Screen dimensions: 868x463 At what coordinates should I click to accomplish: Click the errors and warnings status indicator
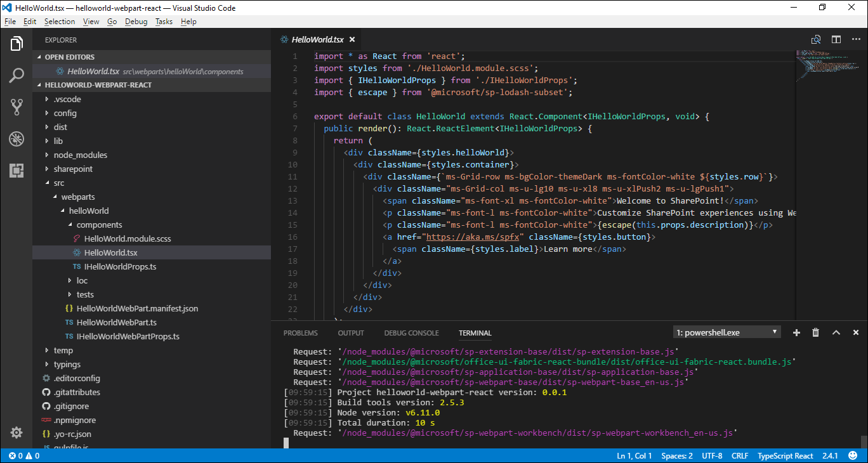[24, 456]
